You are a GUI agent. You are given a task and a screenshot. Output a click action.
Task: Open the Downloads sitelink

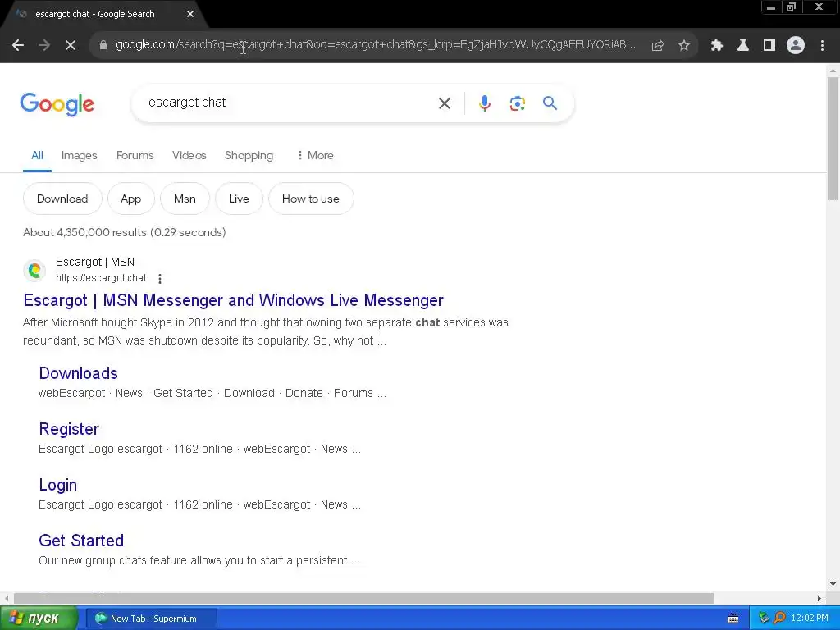click(78, 373)
